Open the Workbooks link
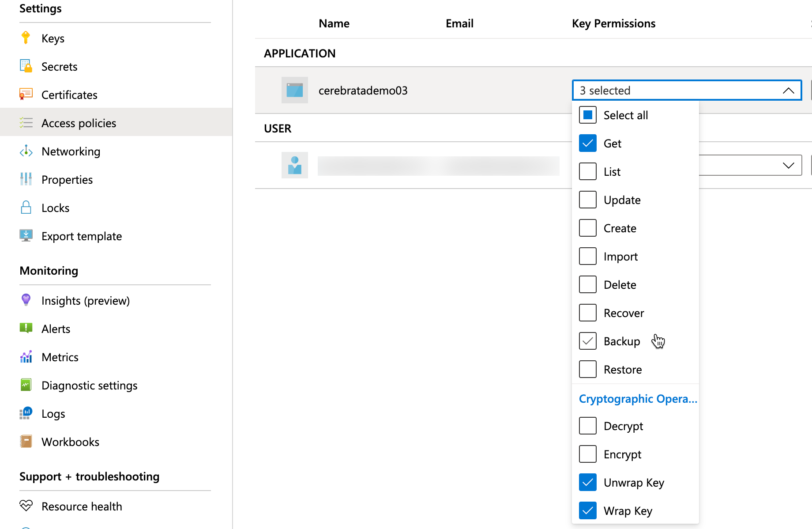 click(70, 442)
